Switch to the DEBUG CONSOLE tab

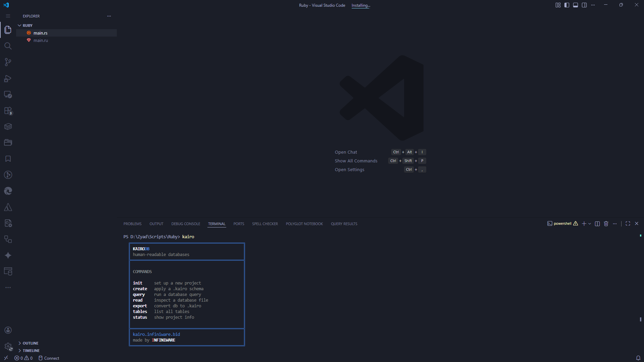click(x=186, y=224)
